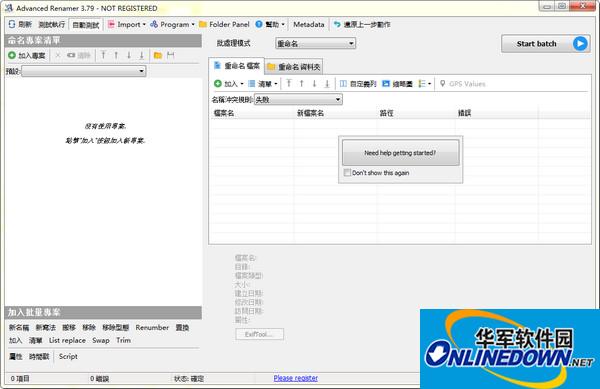The image size is (600, 389).
Task: Click the path column header
Action: click(x=416, y=113)
